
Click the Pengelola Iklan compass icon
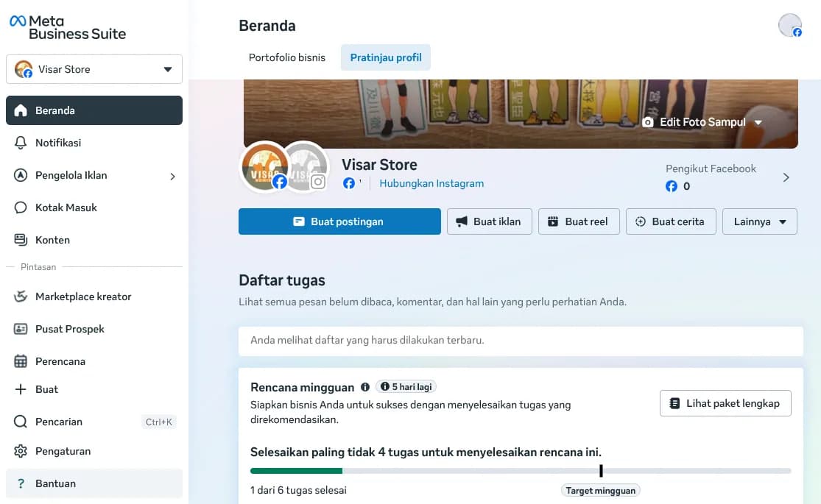21,175
